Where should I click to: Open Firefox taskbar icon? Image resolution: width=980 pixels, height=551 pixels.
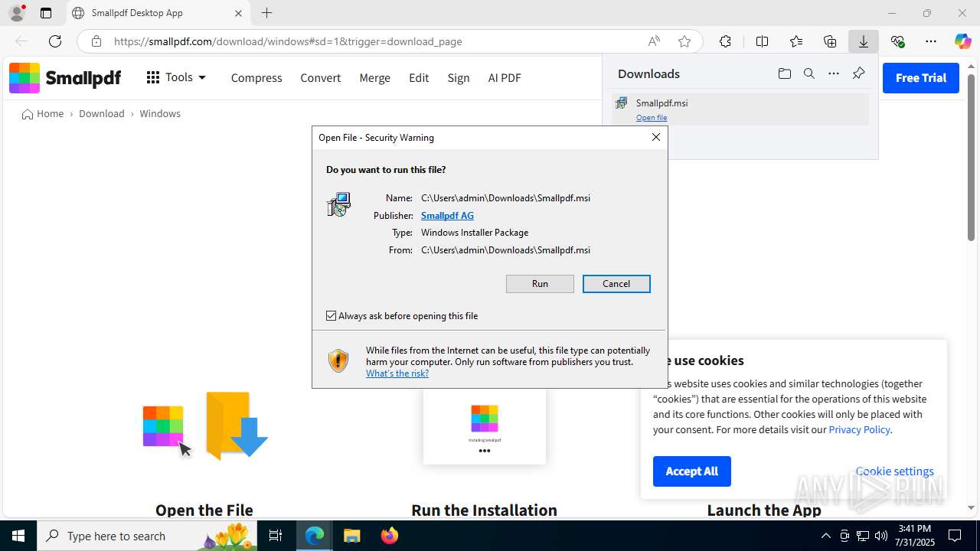point(390,536)
